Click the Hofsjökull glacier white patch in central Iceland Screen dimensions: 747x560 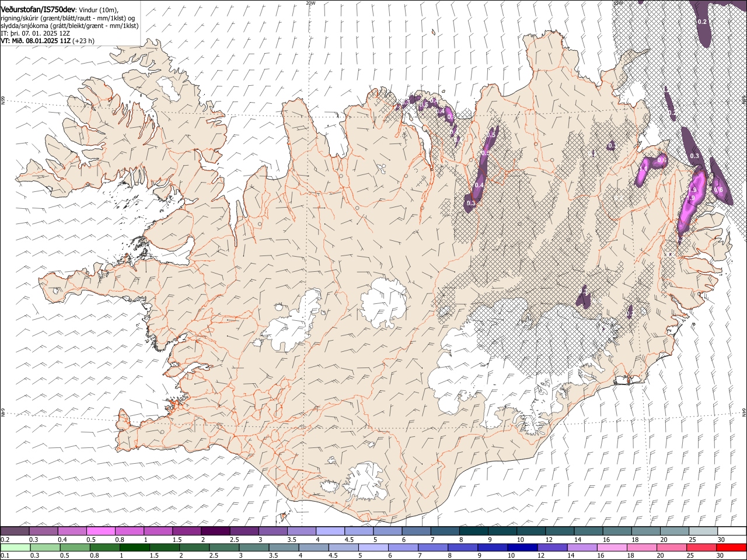click(383, 302)
